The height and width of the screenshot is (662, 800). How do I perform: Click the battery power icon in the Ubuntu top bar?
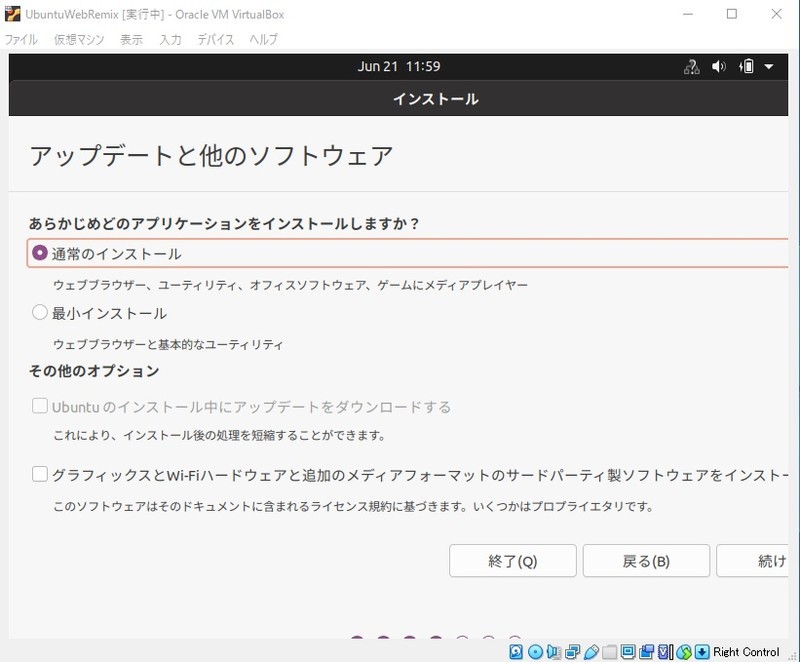click(746, 66)
